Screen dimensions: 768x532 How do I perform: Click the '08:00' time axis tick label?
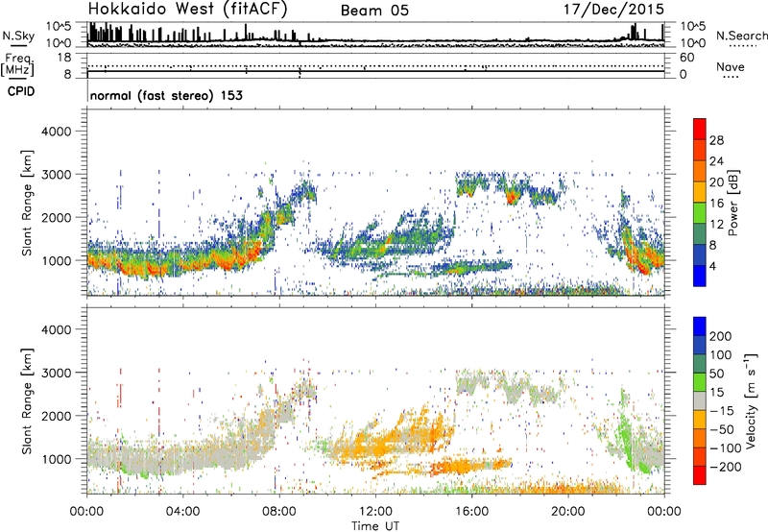tap(279, 512)
